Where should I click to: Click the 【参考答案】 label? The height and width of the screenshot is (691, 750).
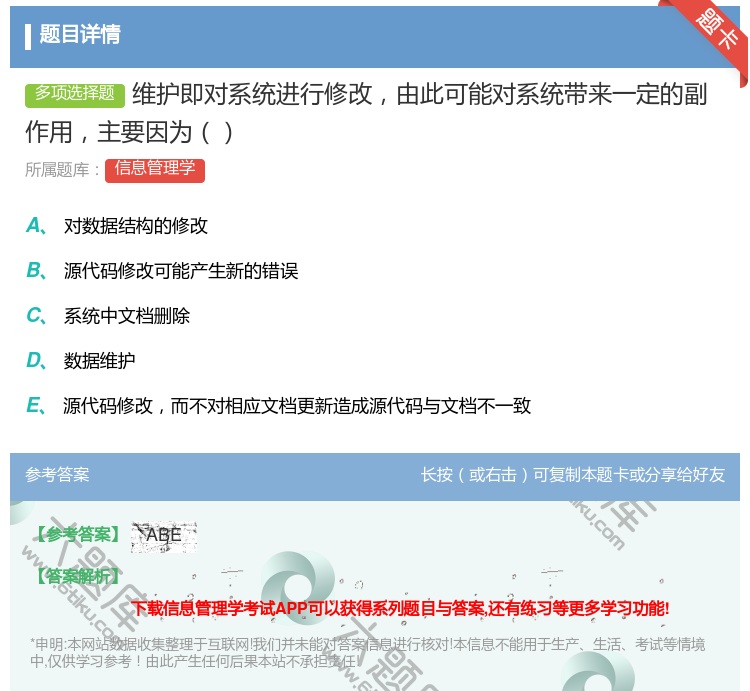(x=78, y=535)
